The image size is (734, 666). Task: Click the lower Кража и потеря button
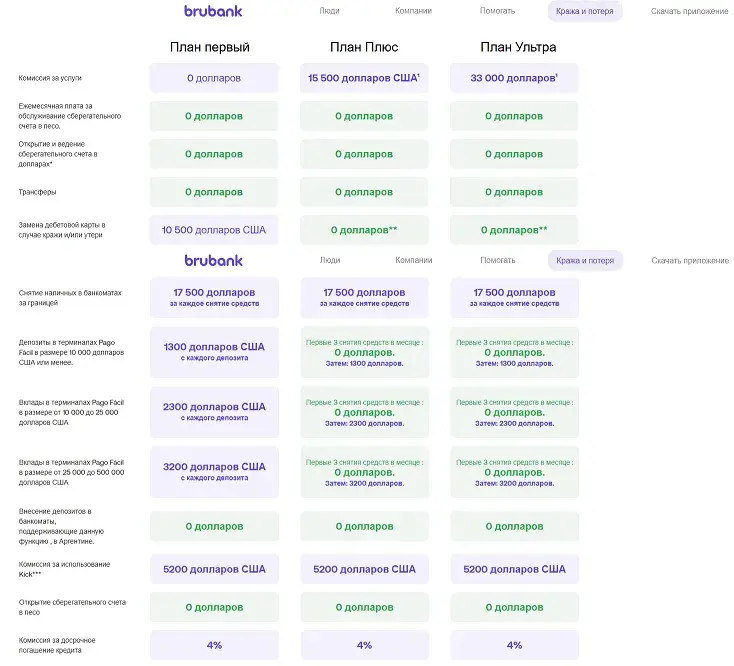point(585,261)
